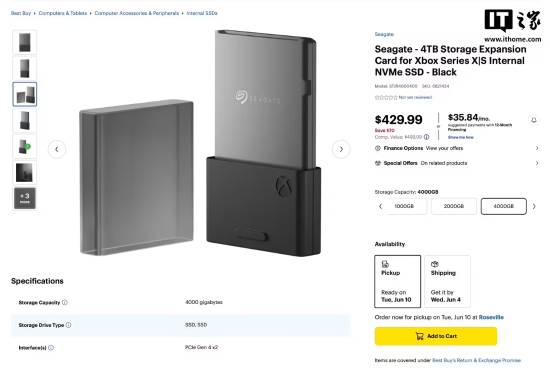Expand Finance Options chevron
Image resolution: width=550 pixels, height=369 pixels.
point(537,148)
